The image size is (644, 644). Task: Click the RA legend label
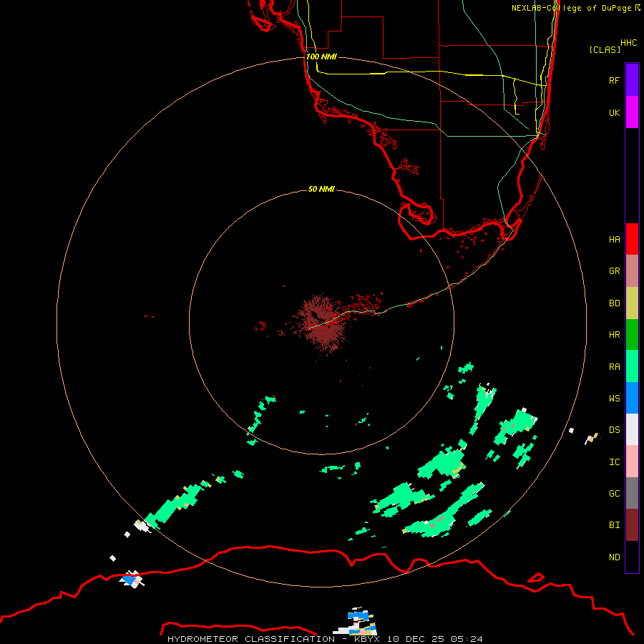click(x=614, y=367)
